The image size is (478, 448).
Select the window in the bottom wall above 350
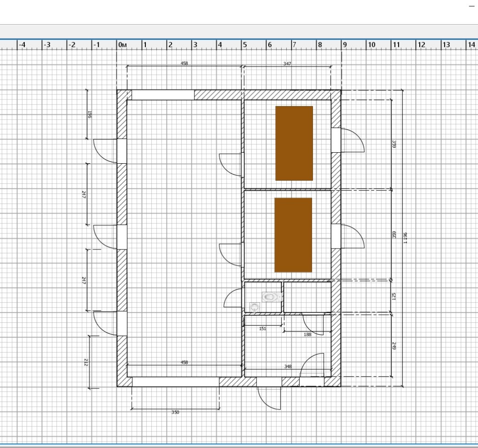176,382
